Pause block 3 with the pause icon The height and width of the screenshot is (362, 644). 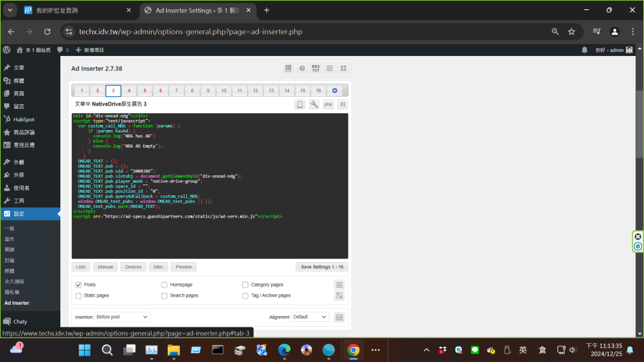[343, 104]
